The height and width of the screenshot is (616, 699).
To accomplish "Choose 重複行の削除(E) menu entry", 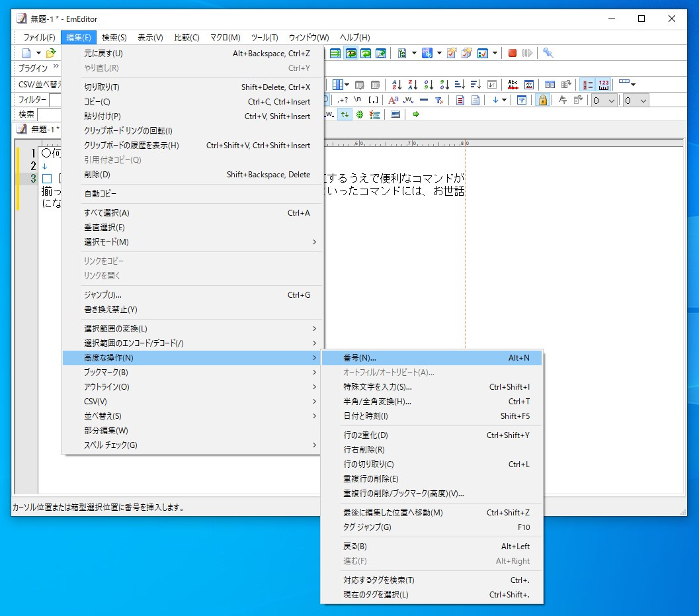I will coord(432,478).
